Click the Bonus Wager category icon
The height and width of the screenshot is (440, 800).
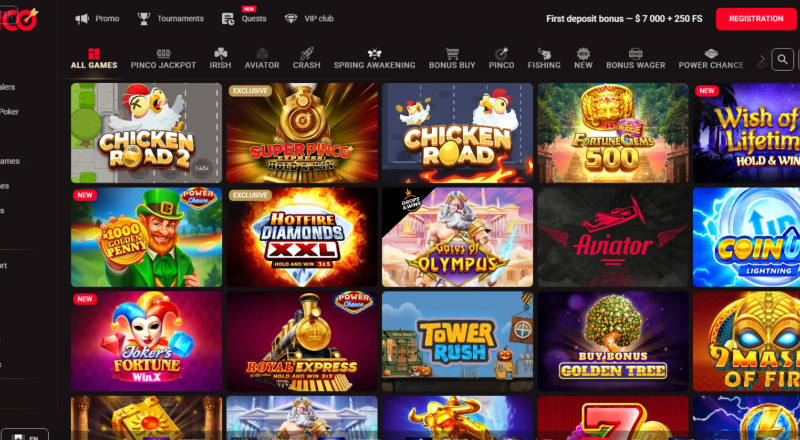pyautogui.click(x=636, y=54)
